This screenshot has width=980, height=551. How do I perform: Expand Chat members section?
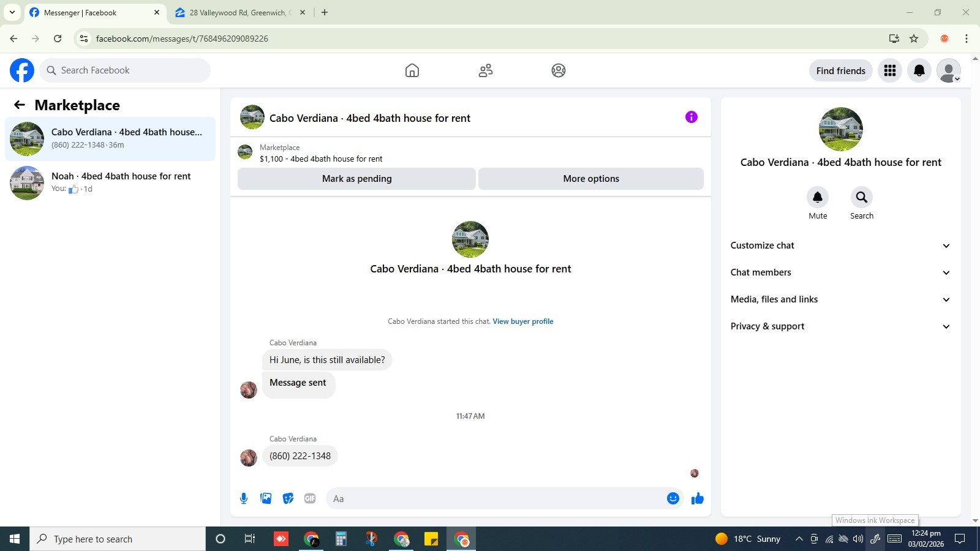840,272
